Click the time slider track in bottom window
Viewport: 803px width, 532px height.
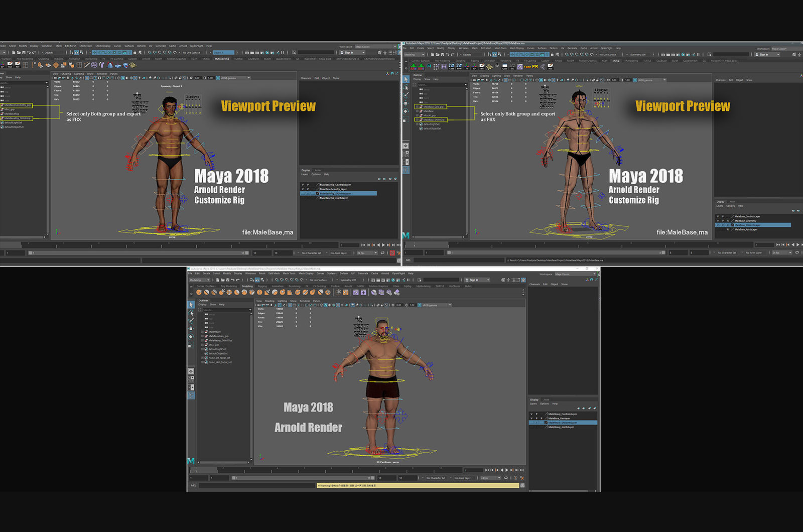click(326, 470)
